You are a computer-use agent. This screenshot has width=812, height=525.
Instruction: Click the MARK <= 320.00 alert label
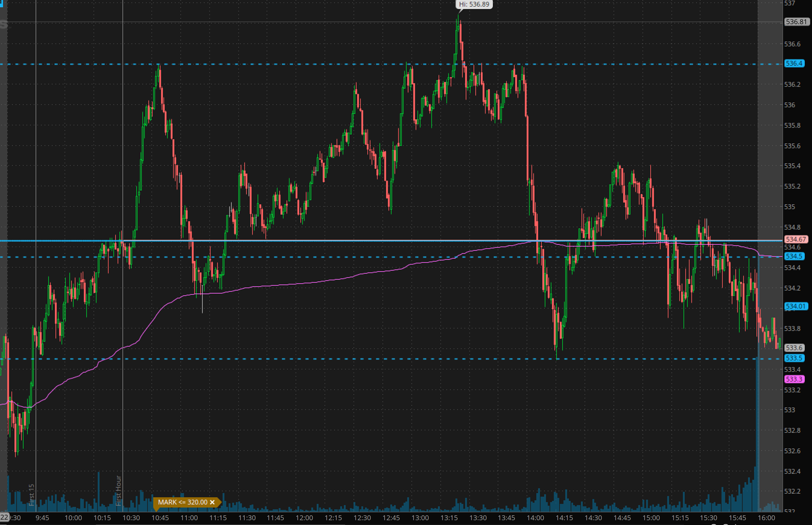point(182,502)
